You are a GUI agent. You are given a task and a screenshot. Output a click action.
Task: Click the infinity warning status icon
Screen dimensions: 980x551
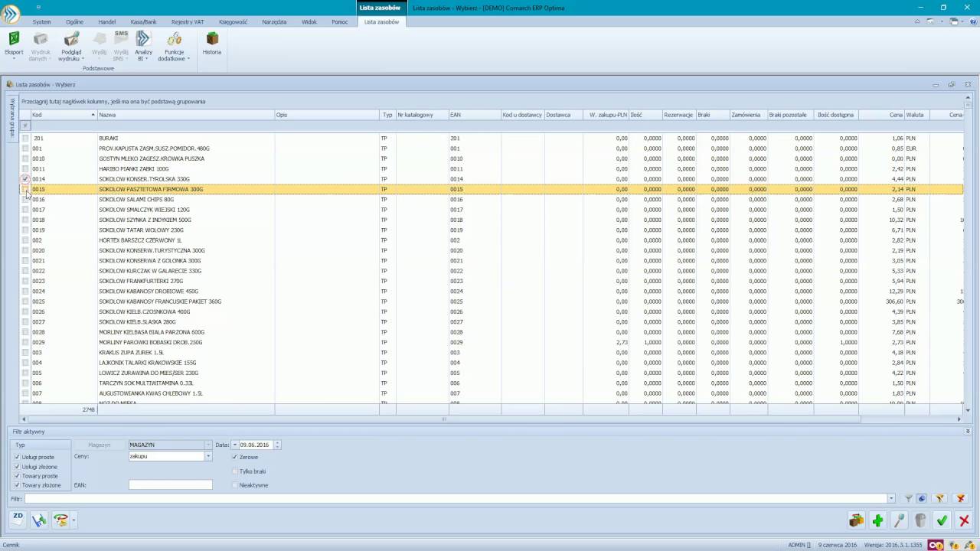936,545
